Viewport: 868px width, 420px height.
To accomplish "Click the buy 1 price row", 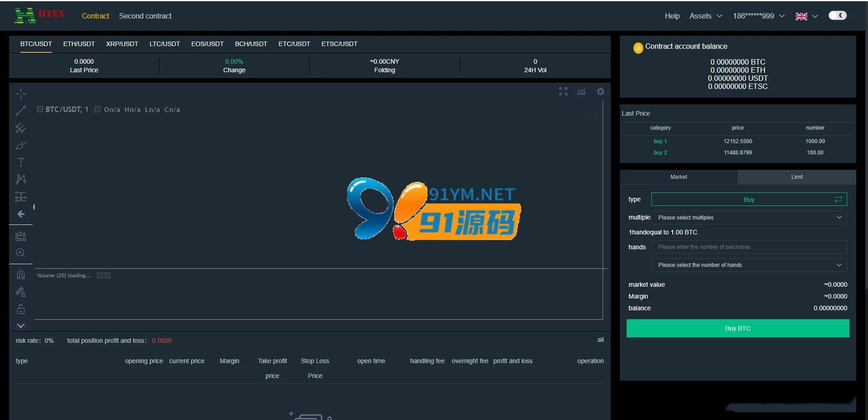I will tap(738, 141).
